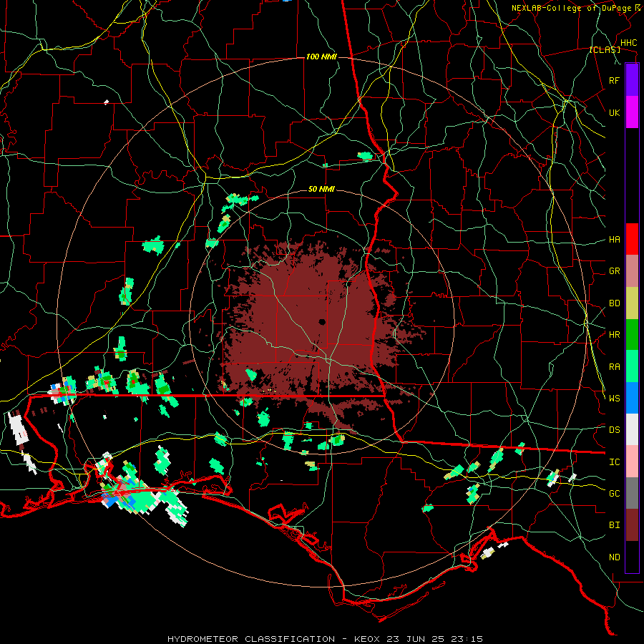Screen dimensions: 644x644
Task: Click the RF legend label
Action: pos(614,80)
